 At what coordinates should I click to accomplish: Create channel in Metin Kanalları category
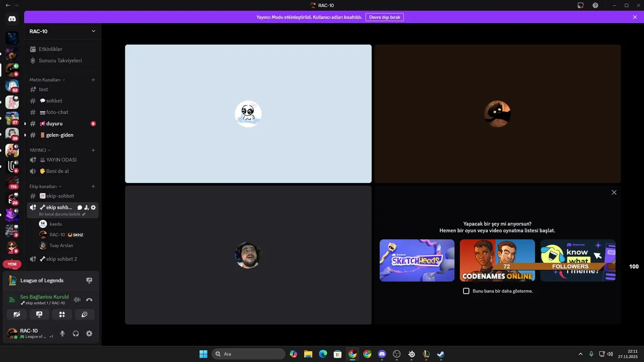click(93, 80)
